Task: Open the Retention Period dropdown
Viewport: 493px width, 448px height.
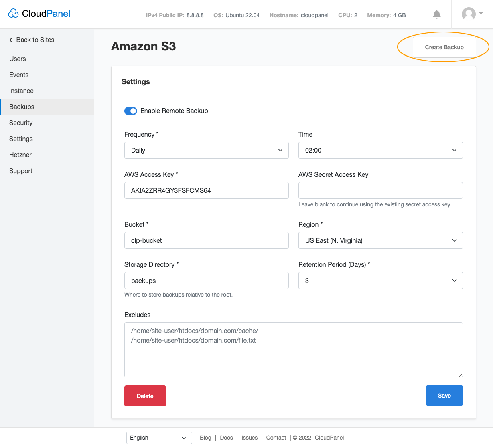Action: pos(380,281)
